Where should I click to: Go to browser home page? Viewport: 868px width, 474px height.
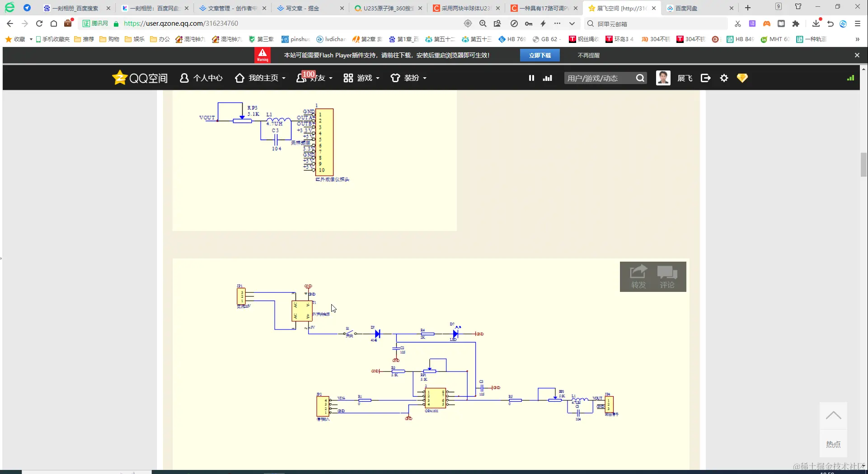coord(54,23)
